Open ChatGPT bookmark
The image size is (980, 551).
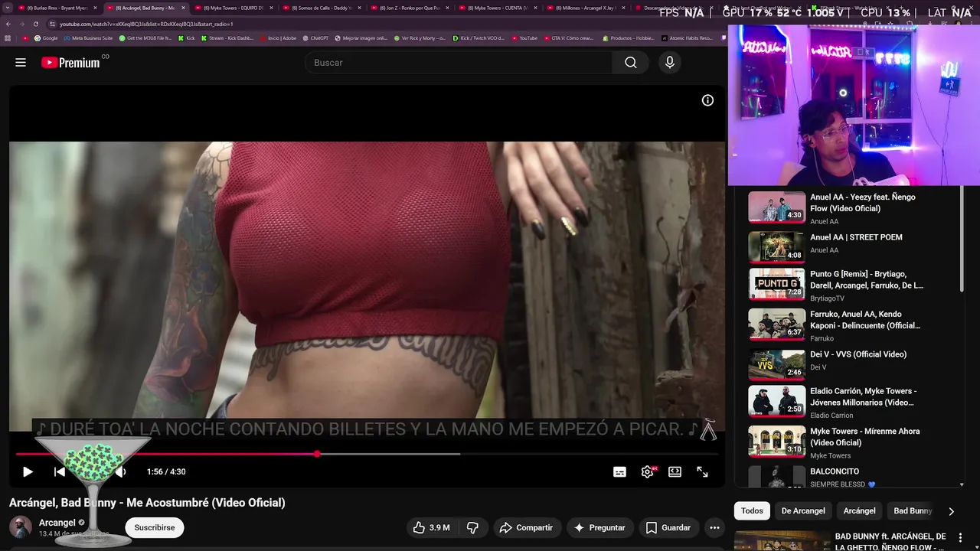click(315, 38)
